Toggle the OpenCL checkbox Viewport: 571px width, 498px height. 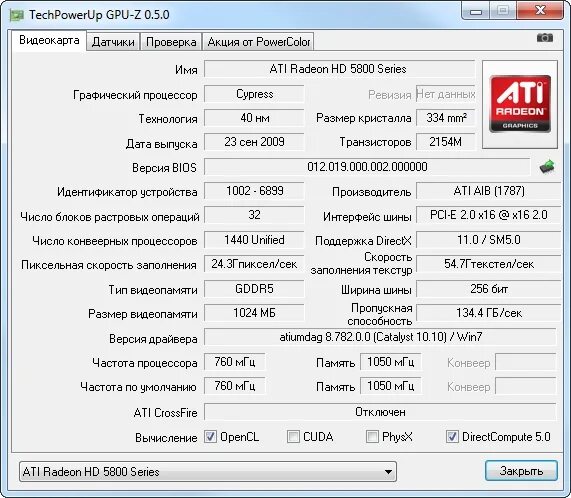(210, 436)
